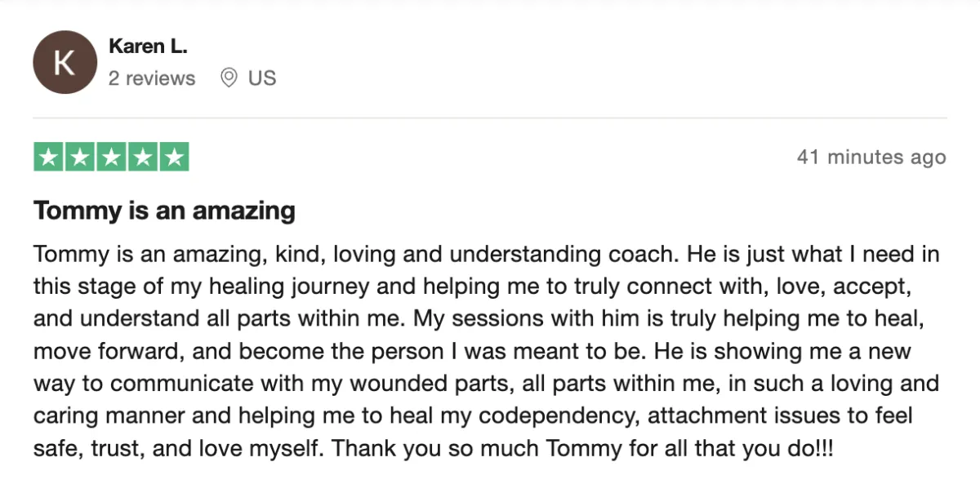The image size is (980, 493).
Task: Click the "US" country label
Action: (262, 78)
